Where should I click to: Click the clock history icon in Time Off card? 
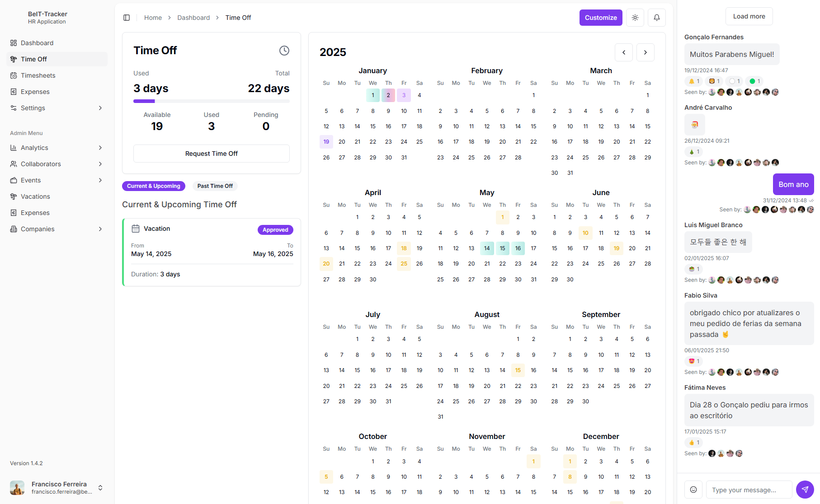pyautogui.click(x=284, y=51)
